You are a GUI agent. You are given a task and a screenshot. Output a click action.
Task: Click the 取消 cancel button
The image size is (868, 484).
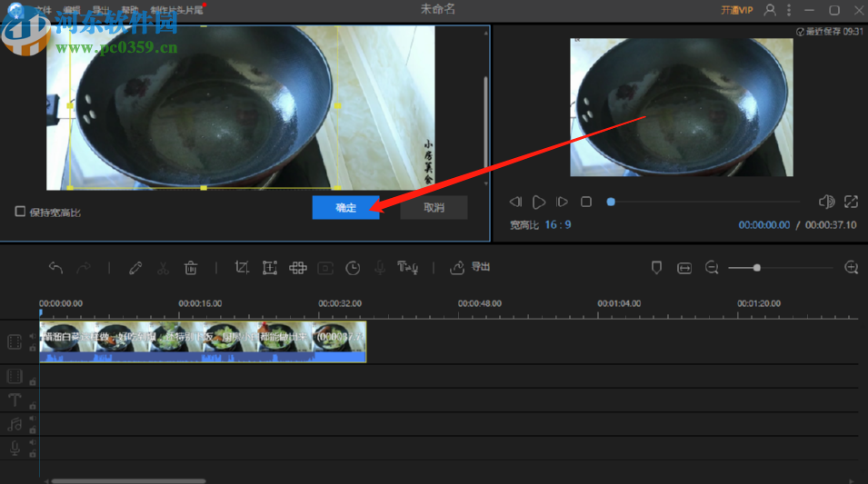434,208
